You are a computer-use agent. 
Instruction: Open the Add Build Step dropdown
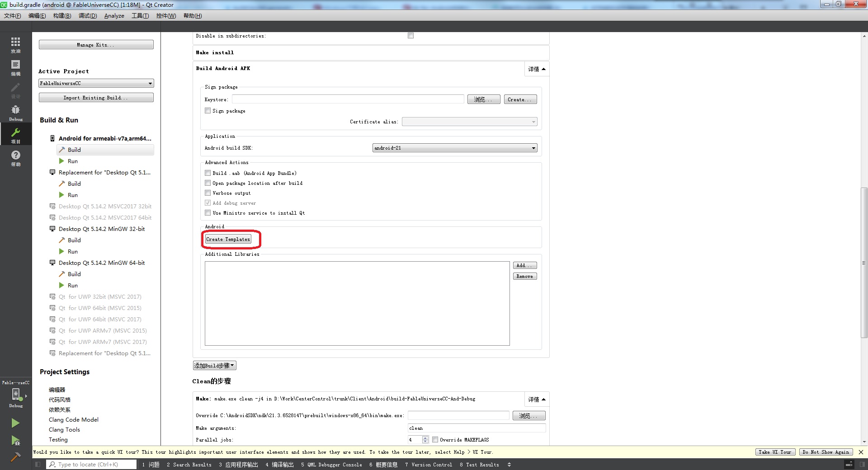pyautogui.click(x=215, y=366)
